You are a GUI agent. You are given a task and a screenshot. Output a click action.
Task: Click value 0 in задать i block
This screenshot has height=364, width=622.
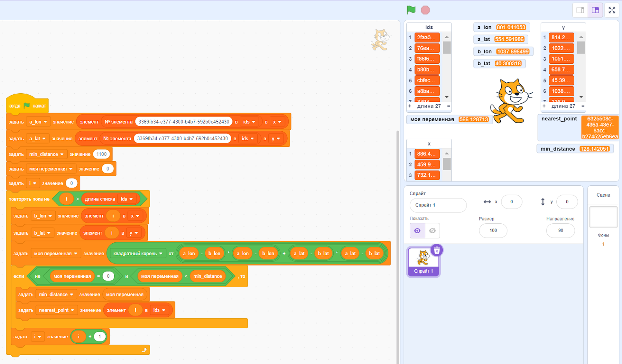point(72,183)
